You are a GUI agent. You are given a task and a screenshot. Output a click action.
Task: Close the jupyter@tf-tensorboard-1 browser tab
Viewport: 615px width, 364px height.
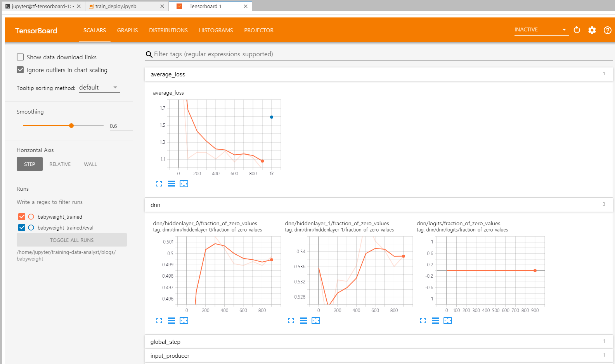pos(79,6)
